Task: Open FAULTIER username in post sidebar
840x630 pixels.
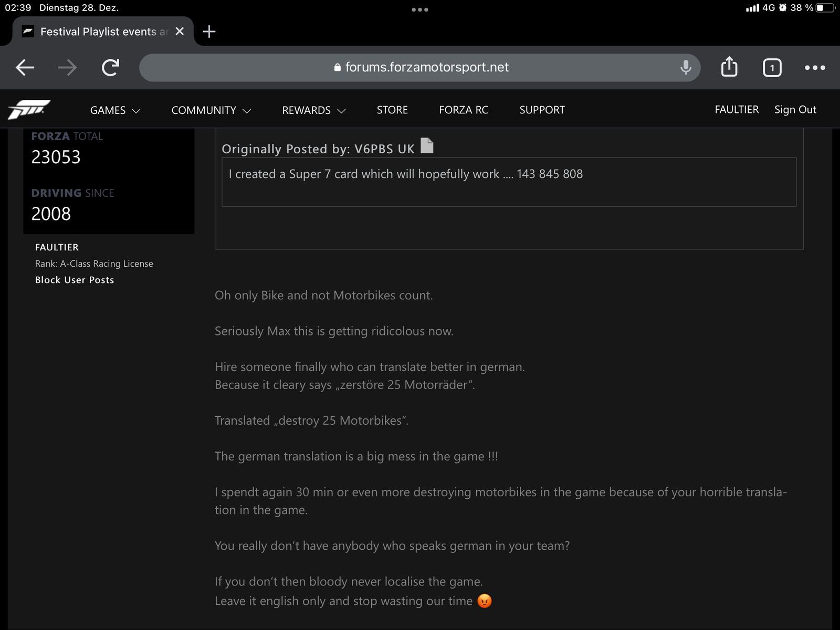Action: click(x=57, y=247)
